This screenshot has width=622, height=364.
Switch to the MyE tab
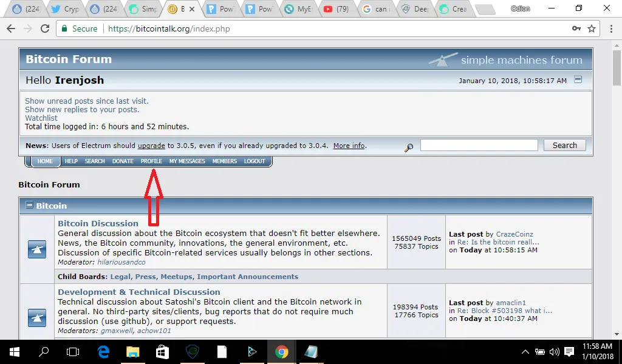[x=298, y=8]
